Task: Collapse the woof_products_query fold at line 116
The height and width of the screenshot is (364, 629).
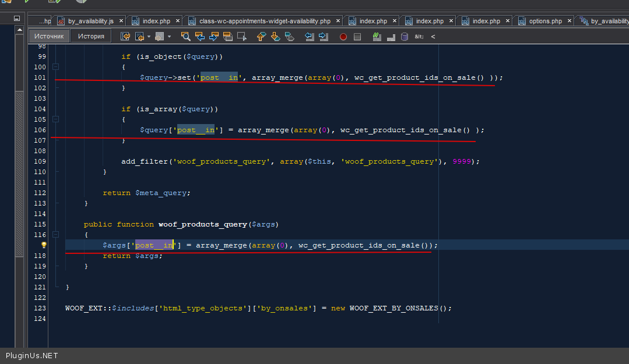Action: (56, 235)
